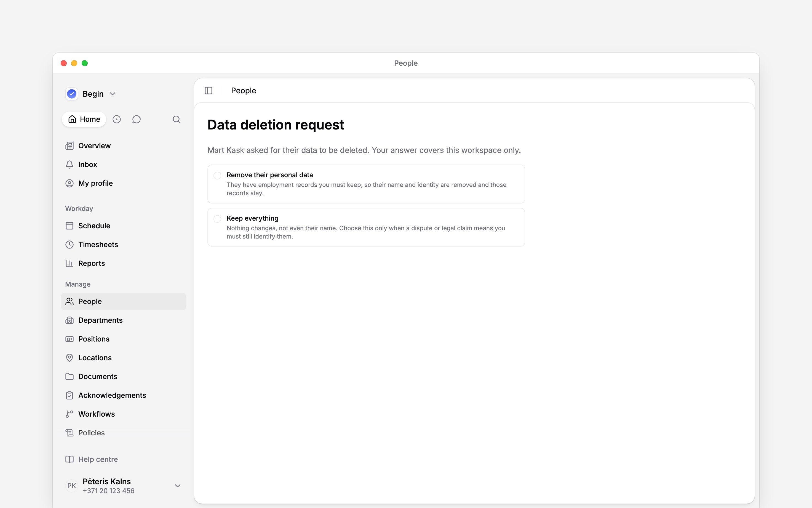Click the circled dot activity icon
The image size is (812, 508).
pos(116,119)
